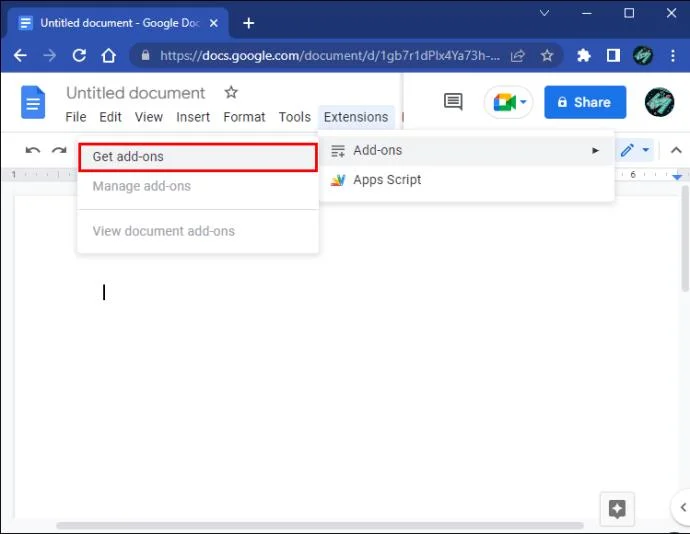Open comment history icon

(453, 102)
